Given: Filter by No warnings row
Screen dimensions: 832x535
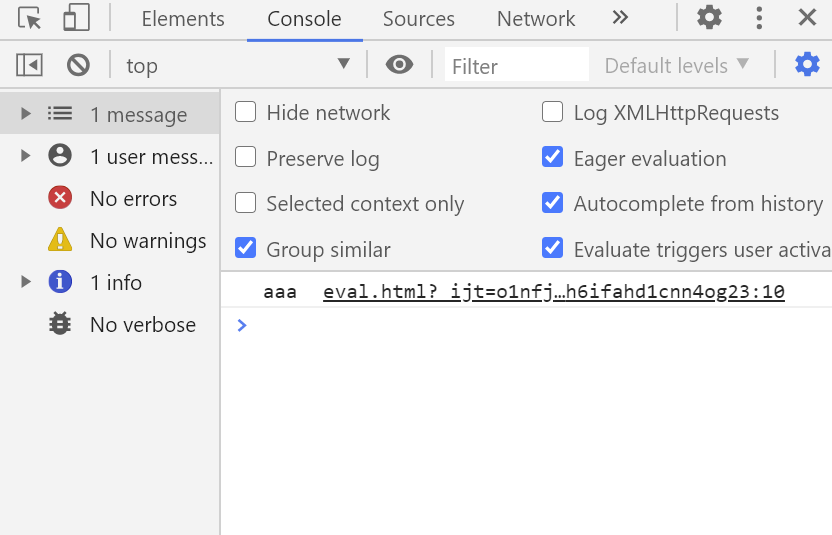Looking at the screenshot, I should pyautogui.click(x=110, y=239).
